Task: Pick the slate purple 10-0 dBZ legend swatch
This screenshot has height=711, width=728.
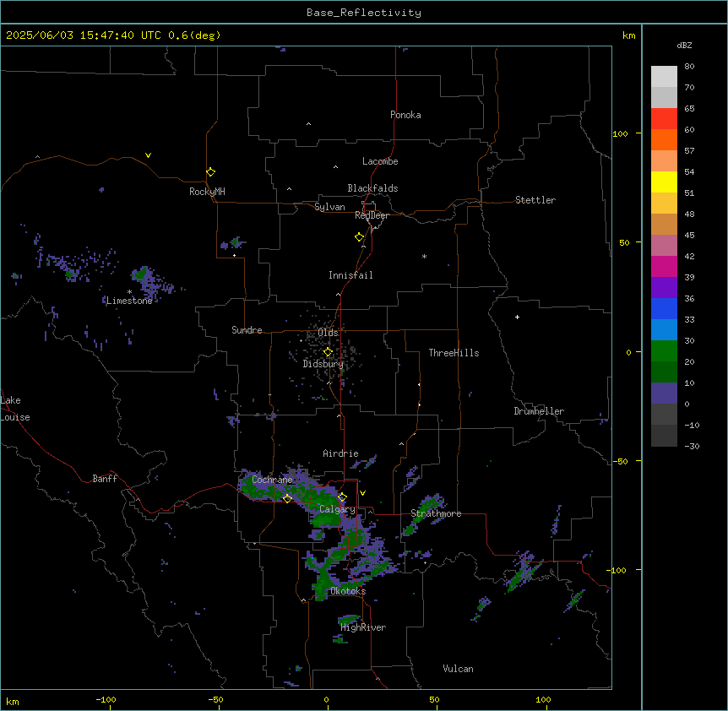Action: point(664,393)
